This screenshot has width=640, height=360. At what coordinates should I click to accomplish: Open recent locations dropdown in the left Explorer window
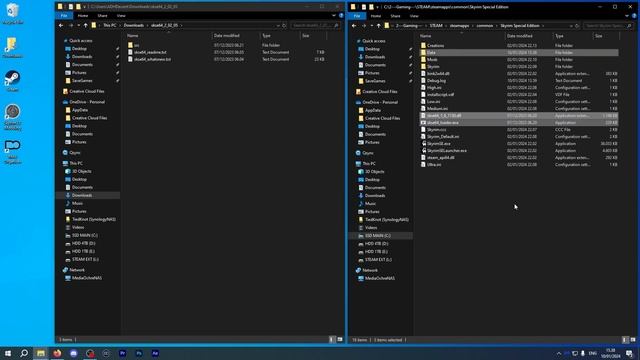pyautogui.click(x=78, y=25)
